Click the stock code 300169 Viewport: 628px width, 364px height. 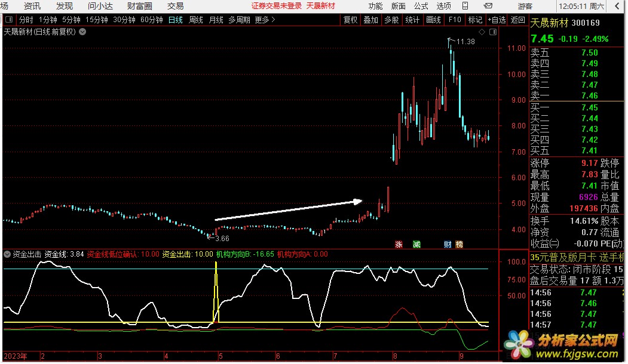(x=586, y=23)
